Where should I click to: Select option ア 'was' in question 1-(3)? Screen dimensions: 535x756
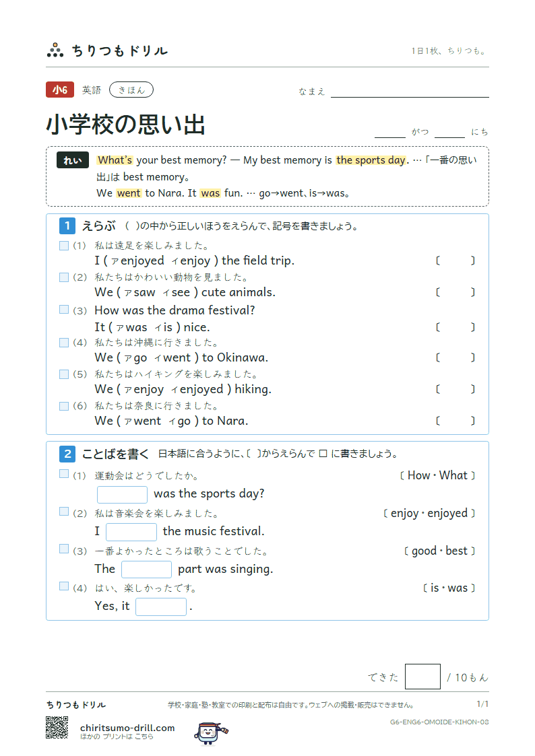tap(131, 327)
